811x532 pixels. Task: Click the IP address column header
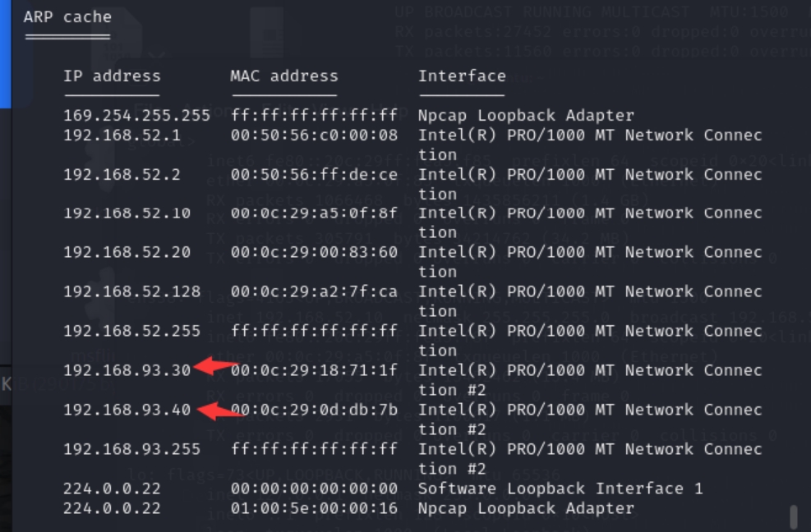[x=112, y=76]
